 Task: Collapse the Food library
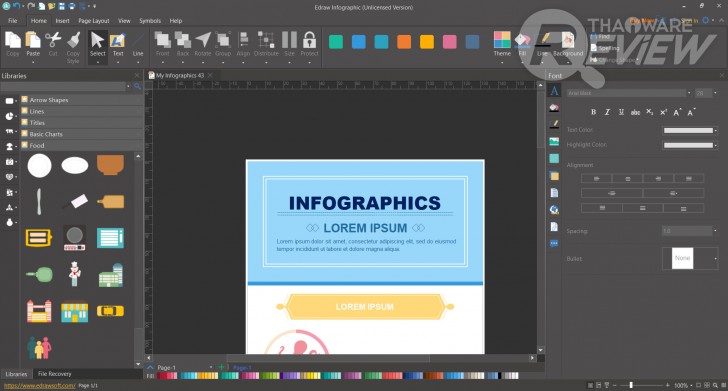82,145
